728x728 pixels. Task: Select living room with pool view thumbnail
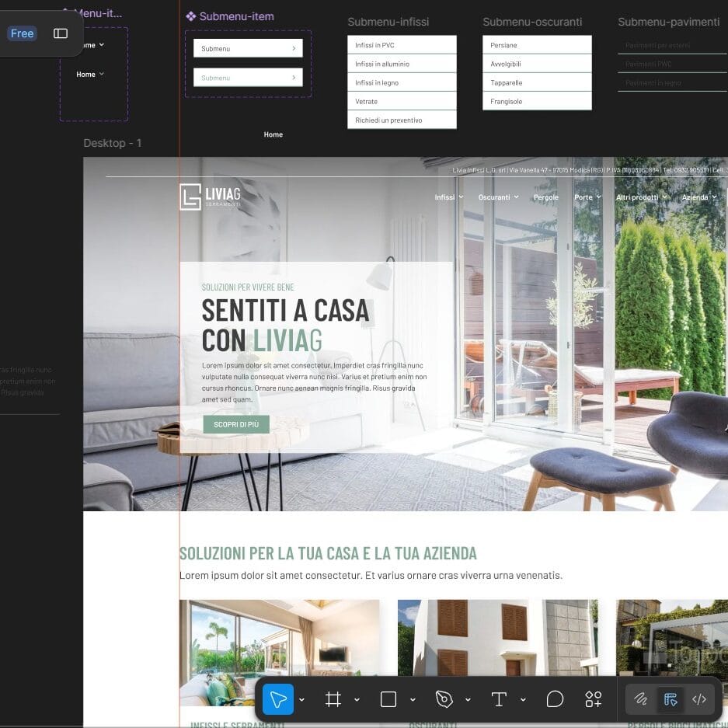tap(280, 653)
